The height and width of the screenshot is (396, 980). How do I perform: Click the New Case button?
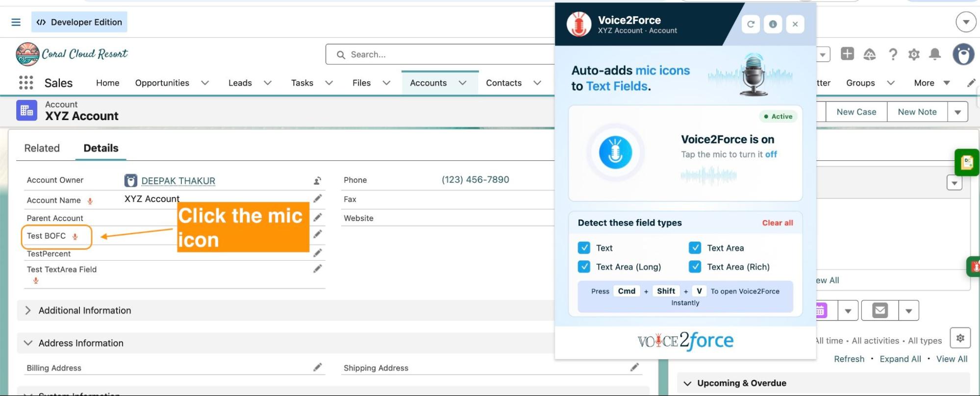point(856,112)
